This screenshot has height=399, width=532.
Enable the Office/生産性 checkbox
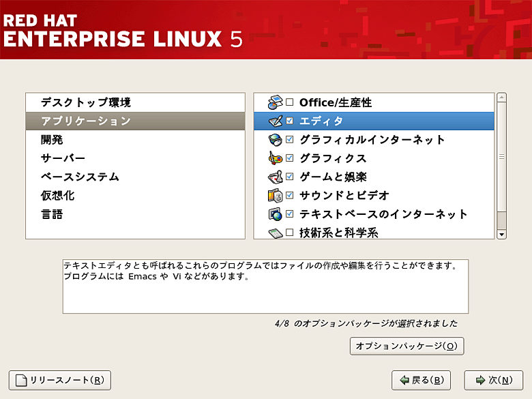click(290, 102)
